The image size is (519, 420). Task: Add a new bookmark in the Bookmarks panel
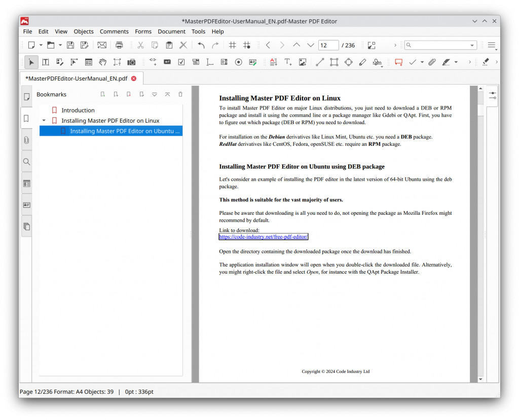point(102,94)
